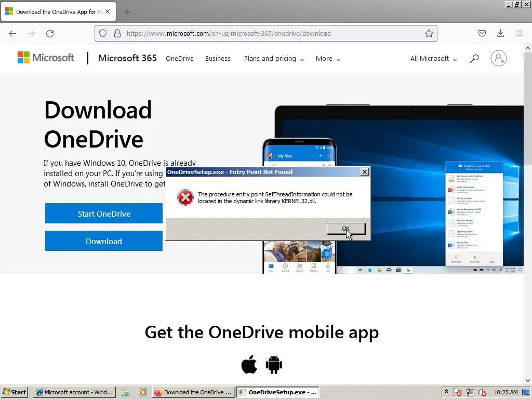Click Get the OneDrive mobile app heading
532x399 pixels.
tap(262, 332)
